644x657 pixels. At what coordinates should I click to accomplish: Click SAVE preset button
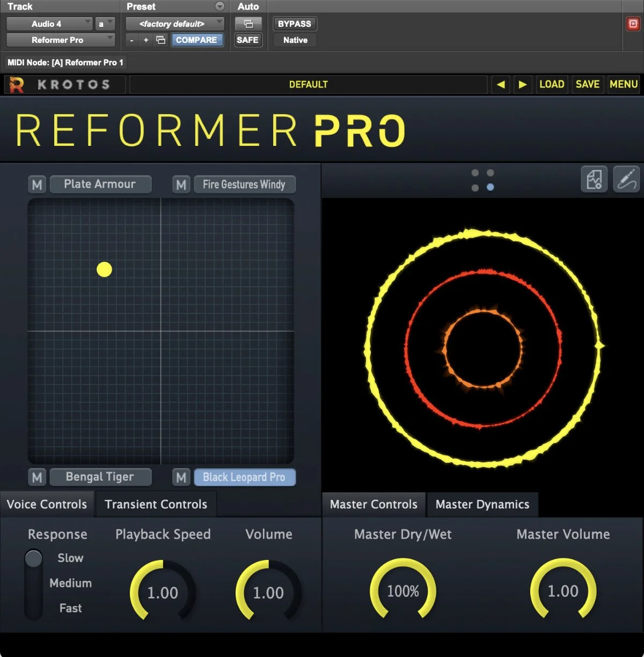click(x=588, y=84)
